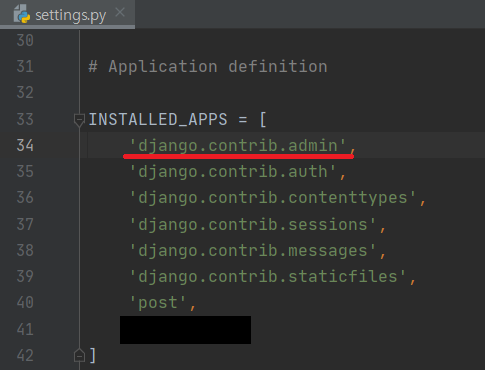Click the 'django.contrib.messages' string
The width and height of the screenshot is (485, 370).
(253, 251)
